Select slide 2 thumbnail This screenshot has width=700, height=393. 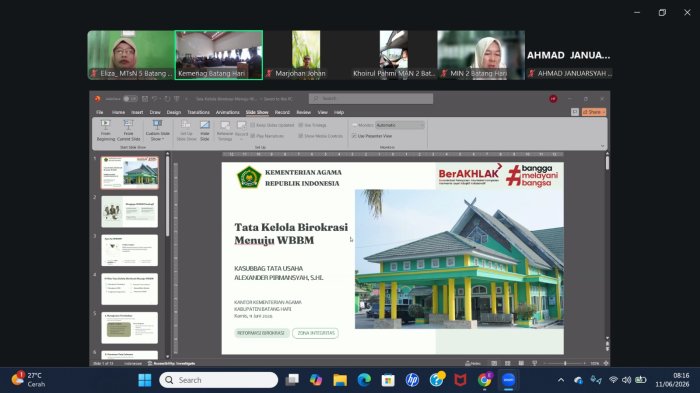[x=129, y=212]
